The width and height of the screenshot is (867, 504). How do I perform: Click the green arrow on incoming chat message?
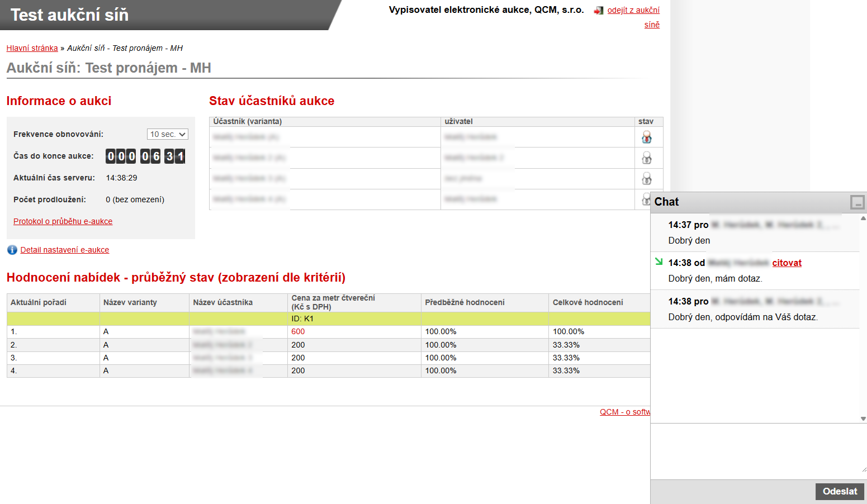tap(659, 261)
